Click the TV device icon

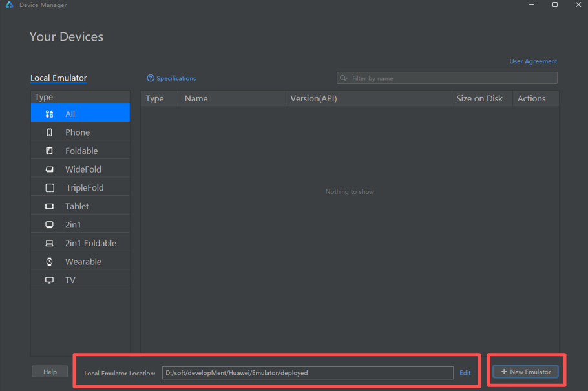(x=49, y=280)
